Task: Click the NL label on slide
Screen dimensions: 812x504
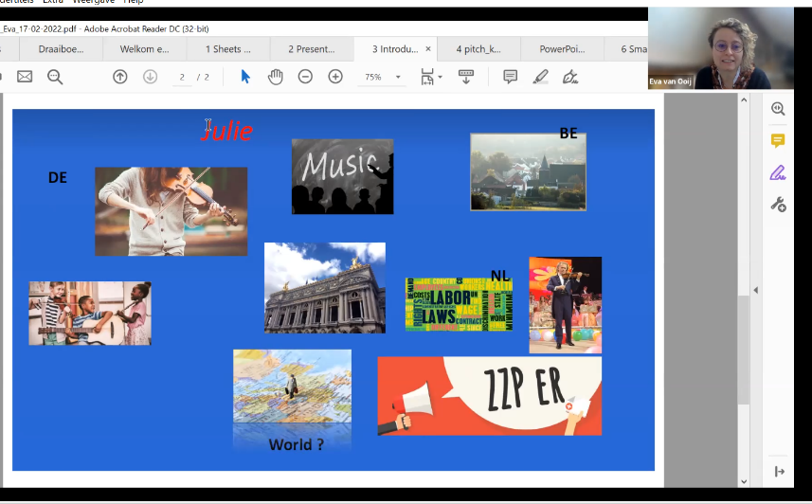Action: coord(499,276)
